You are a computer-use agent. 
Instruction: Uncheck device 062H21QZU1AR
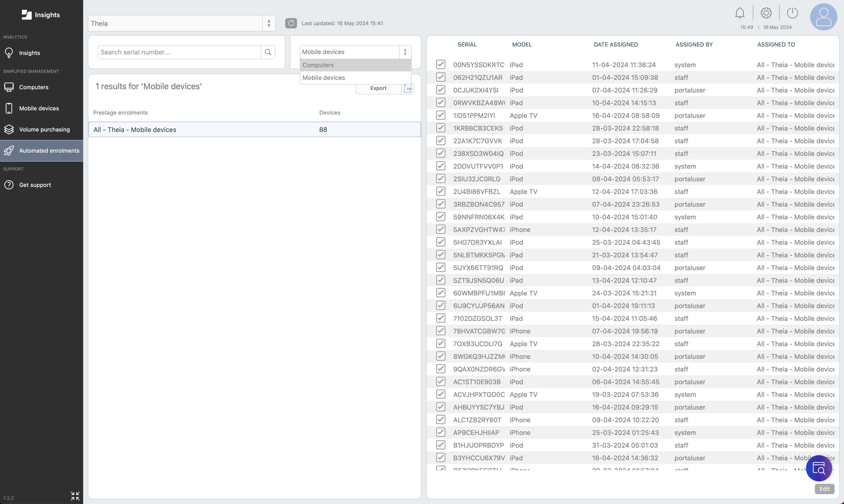click(x=441, y=77)
